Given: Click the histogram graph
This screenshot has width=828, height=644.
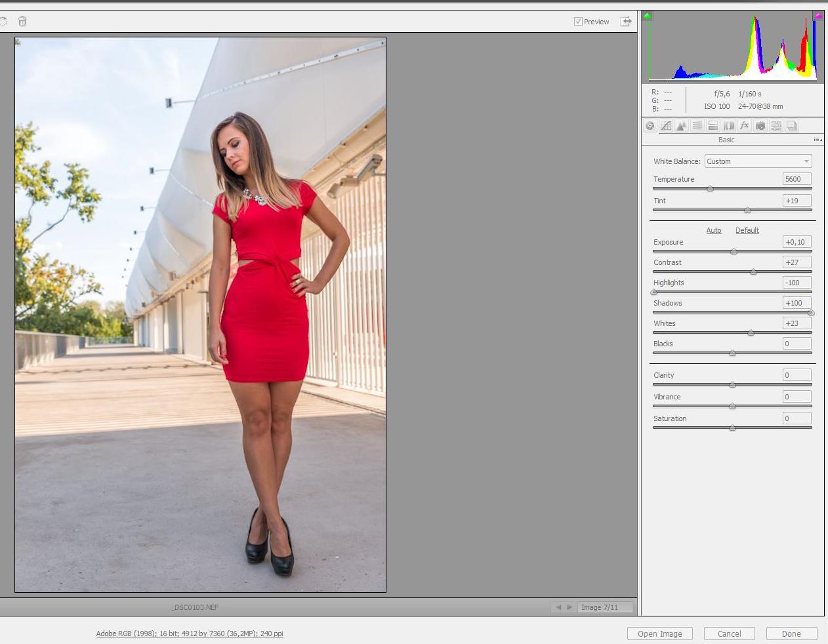Looking at the screenshot, I should pyautogui.click(x=733, y=46).
